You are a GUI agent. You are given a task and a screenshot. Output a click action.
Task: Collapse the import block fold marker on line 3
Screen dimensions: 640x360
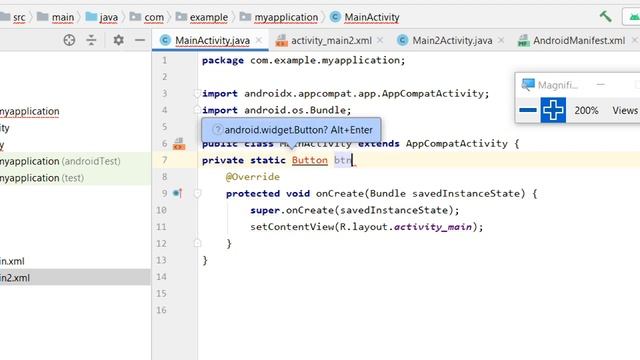[x=197, y=93]
